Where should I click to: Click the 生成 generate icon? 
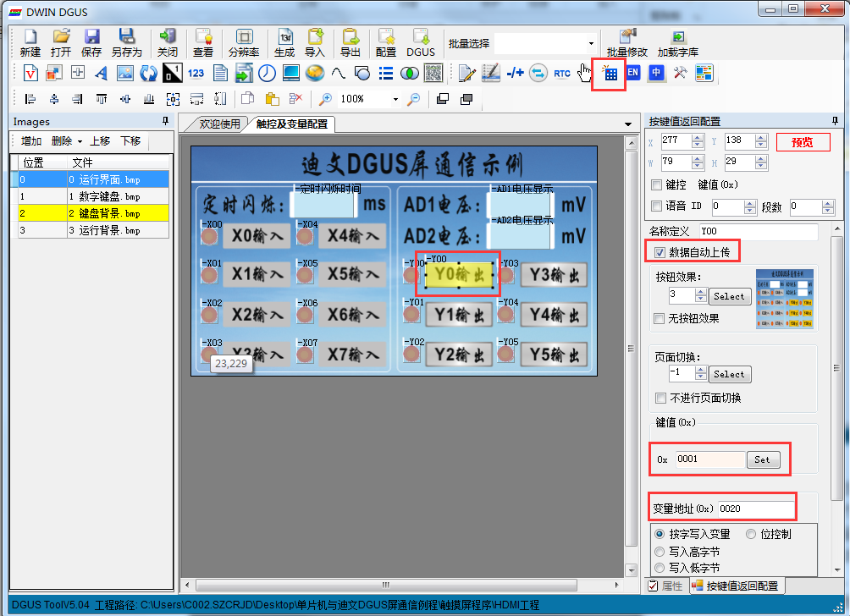coord(284,43)
